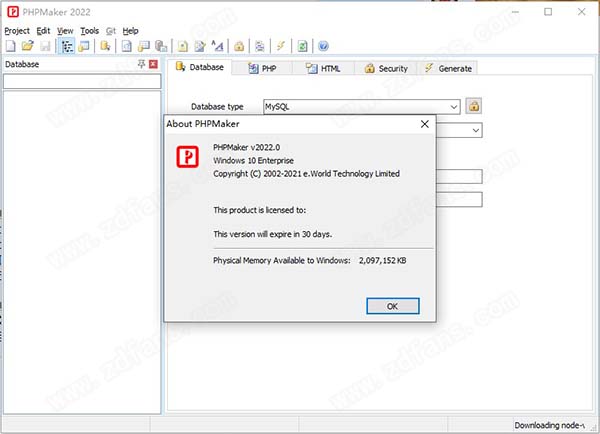Viewport: 600px width, 434px height.
Task: Click the PHPMaker app icon in the title bar
Action: (13, 12)
